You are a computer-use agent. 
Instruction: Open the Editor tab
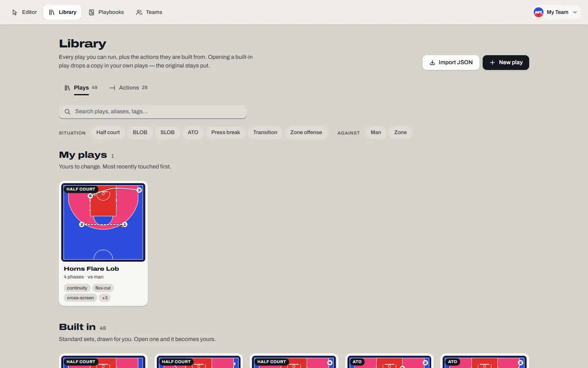coord(24,12)
